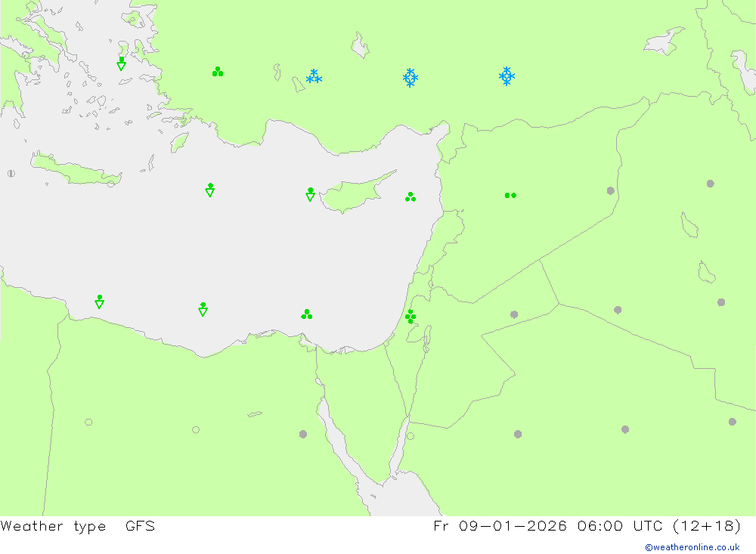Select the three-dot rain symbol north of Nile delta
Image resolution: width=756 pixels, height=554 pixels.
click(x=307, y=314)
